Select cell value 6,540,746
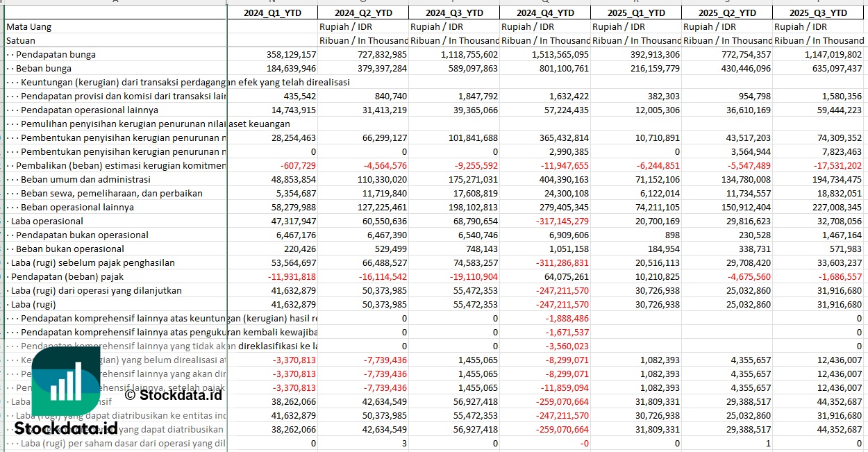868x452 pixels. pos(478,235)
